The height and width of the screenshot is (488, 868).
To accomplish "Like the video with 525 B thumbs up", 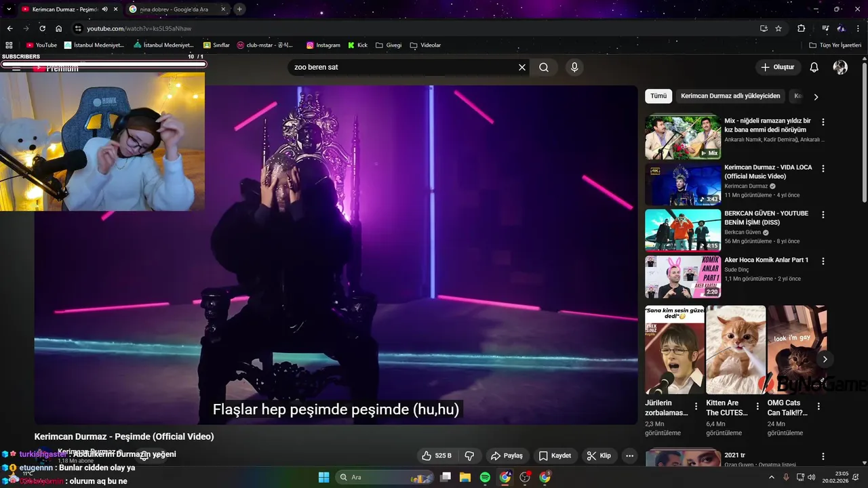I will coord(436,455).
